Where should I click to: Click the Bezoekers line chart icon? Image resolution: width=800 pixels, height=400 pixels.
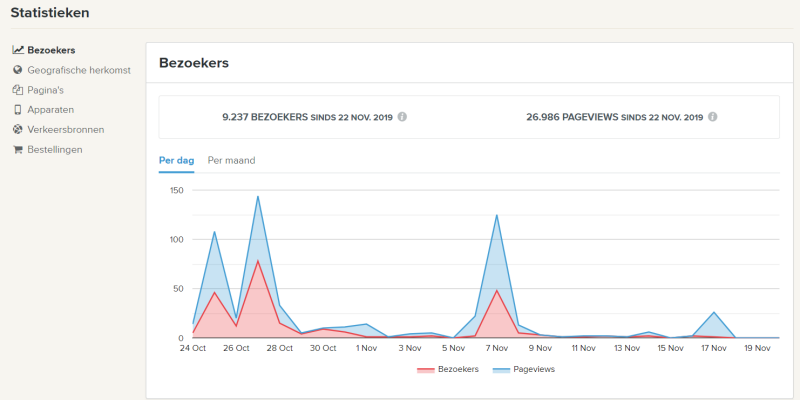tap(18, 50)
